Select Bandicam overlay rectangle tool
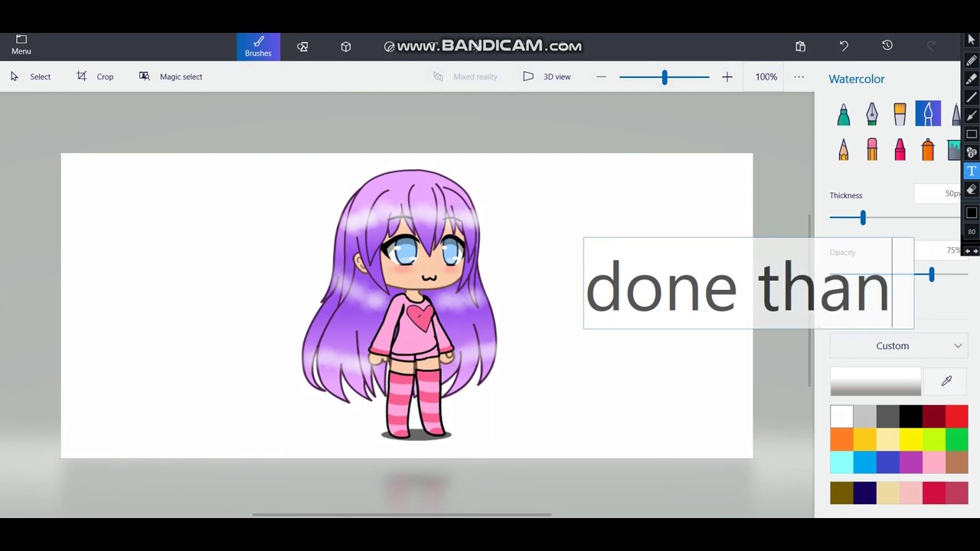This screenshot has height=551, width=980. pyautogui.click(x=971, y=134)
